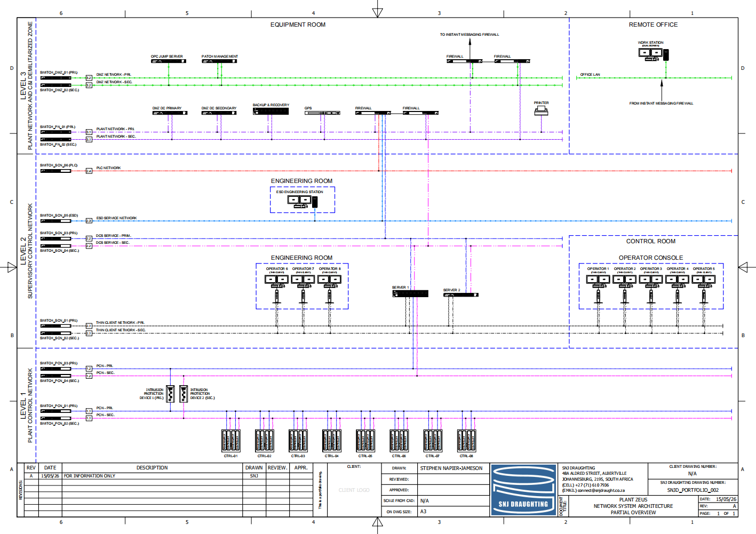Click the 'SWITCH_PCN_03 (PRI.)' label

59,363
